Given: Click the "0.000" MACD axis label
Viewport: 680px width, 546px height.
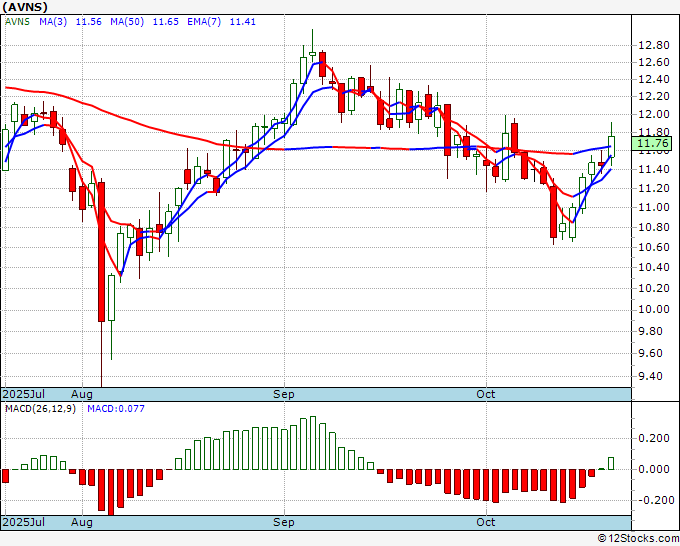Looking at the screenshot, I should 654,469.
